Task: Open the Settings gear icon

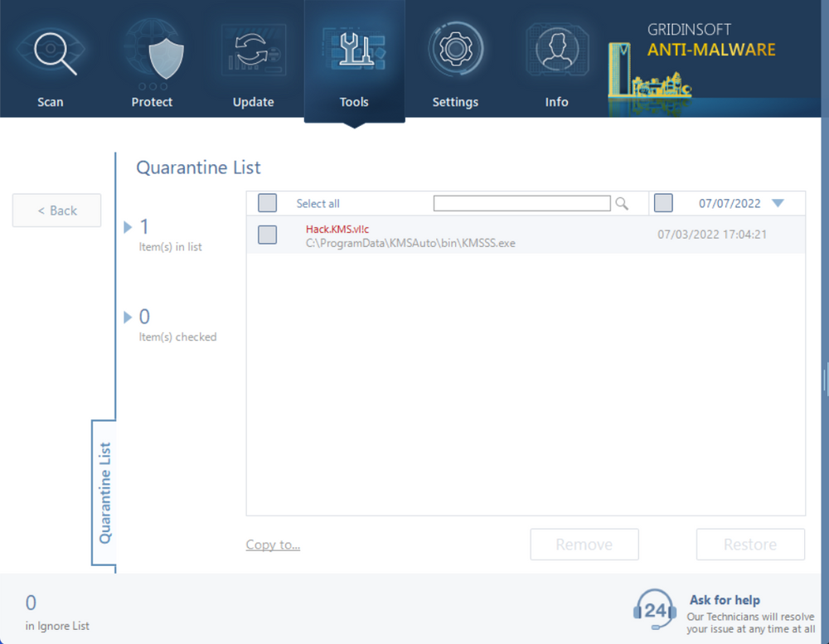Action: (455, 50)
